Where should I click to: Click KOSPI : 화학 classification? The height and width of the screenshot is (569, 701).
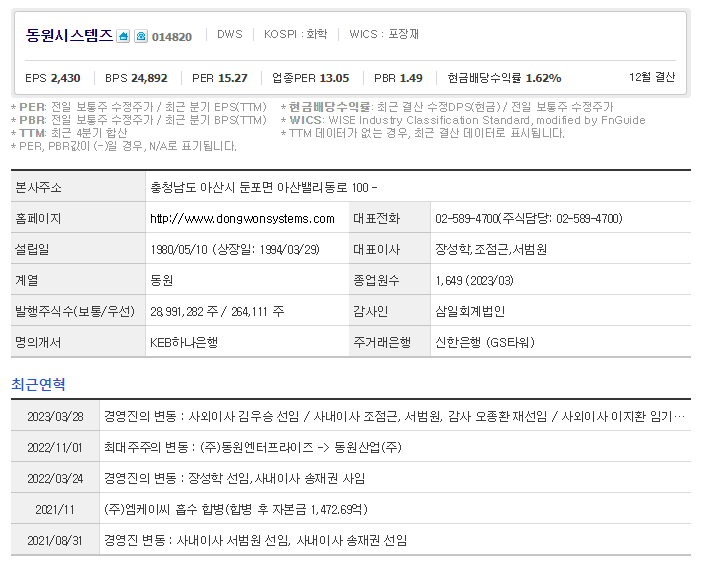(x=296, y=34)
